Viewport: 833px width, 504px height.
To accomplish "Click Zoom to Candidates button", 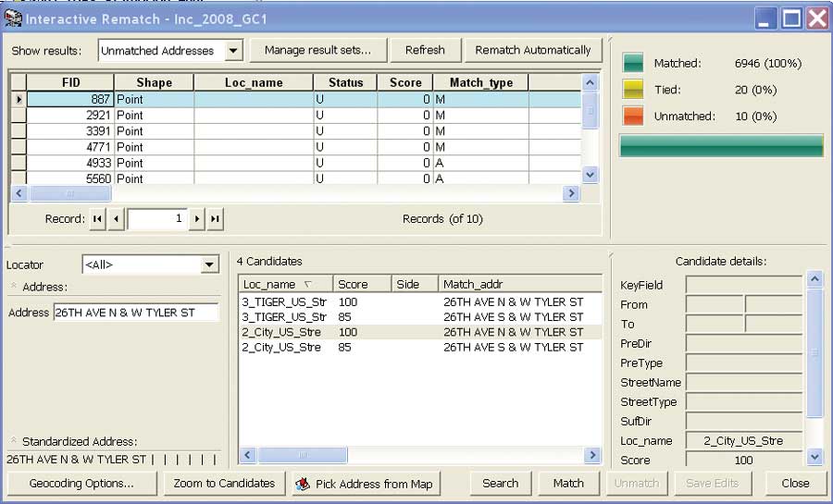I will pos(224,484).
